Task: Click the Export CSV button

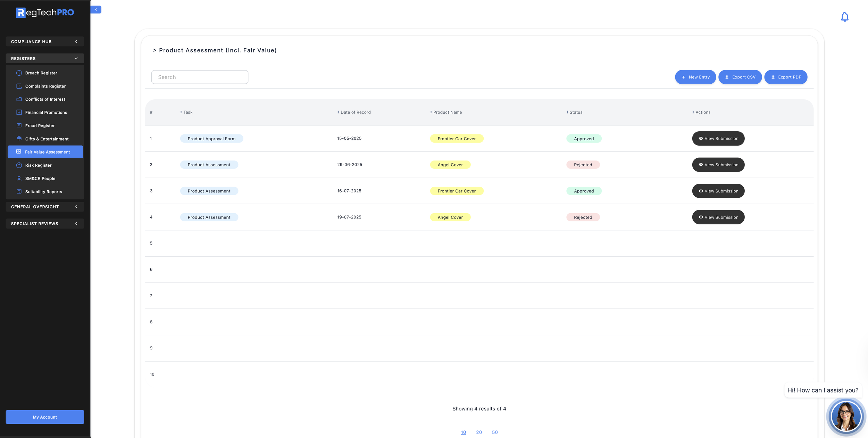Action: pyautogui.click(x=740, y=77)
